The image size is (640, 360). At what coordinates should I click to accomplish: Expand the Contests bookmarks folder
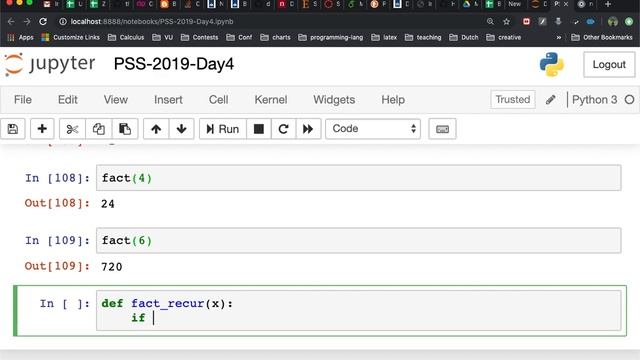[x=200, y=38]
